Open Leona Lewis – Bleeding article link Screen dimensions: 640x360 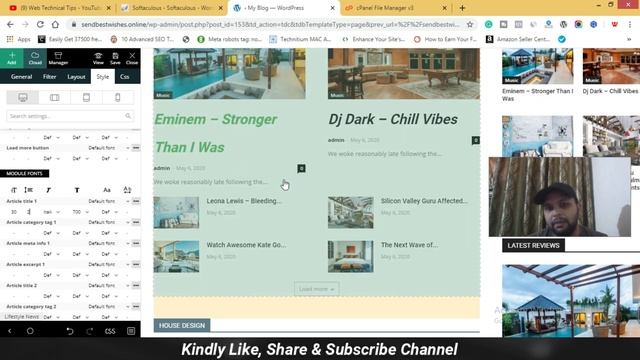(x=244, y=201)
